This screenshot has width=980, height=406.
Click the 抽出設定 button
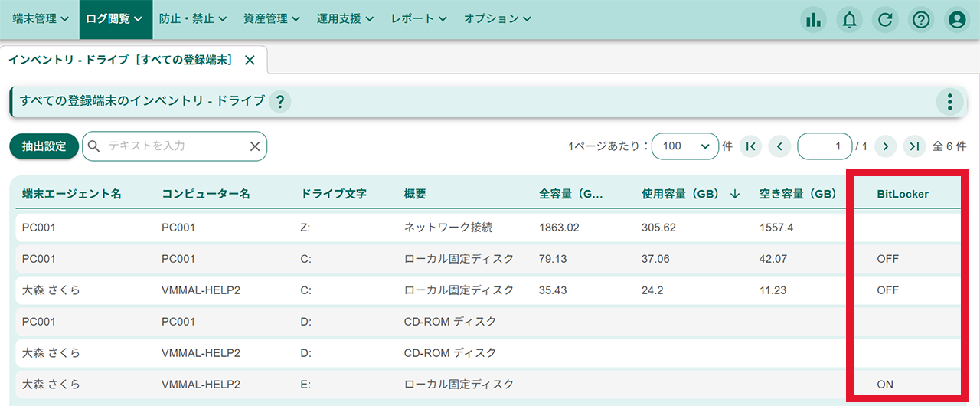coord(44,146)
